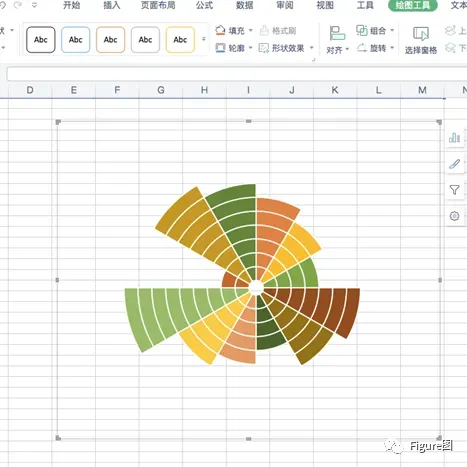Open the 形状效果 dropdown arrow
This screenshot has height=467, width=467.
[312, 48]
